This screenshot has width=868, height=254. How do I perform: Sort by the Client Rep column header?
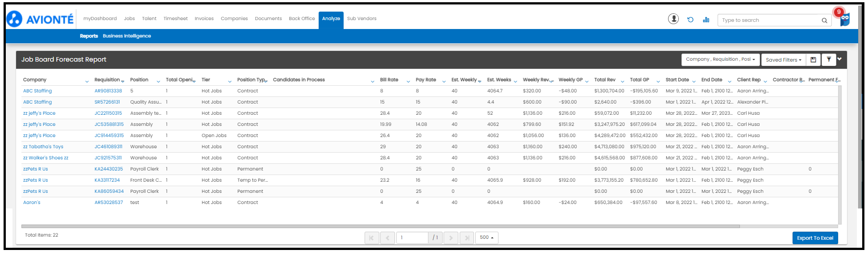748,80
